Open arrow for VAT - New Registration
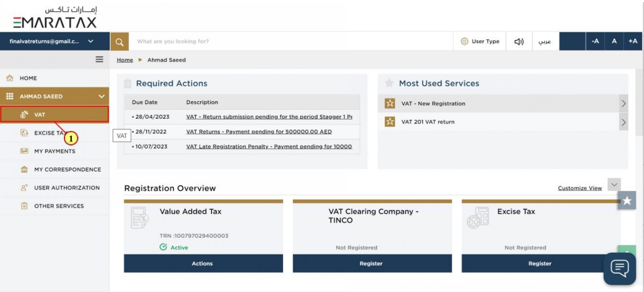The width and height of the screenshot is (644, 292). [623, 104]
